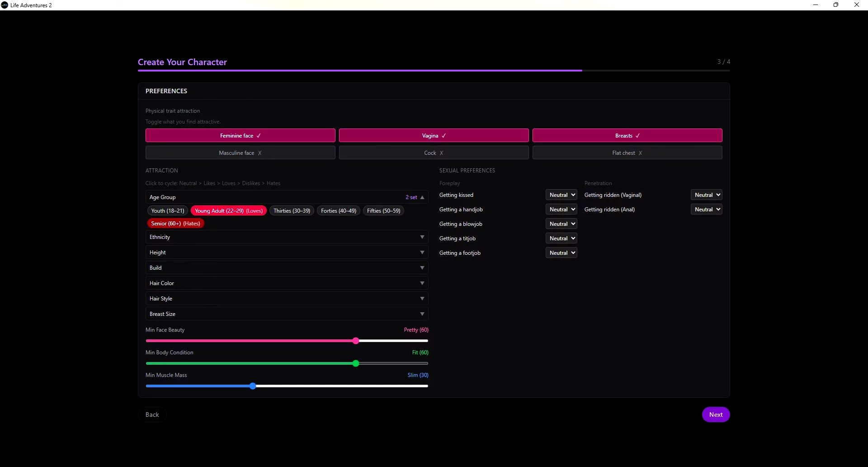
Task: Click the Life Adventures 2 app icon
Action: click(x=5, y=5)
